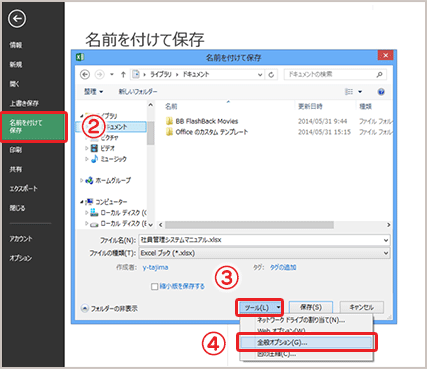Image resolution: width=427 pixels, height=369 pixels.
Task: Open the help question mark icon
Action: point(381,92)
